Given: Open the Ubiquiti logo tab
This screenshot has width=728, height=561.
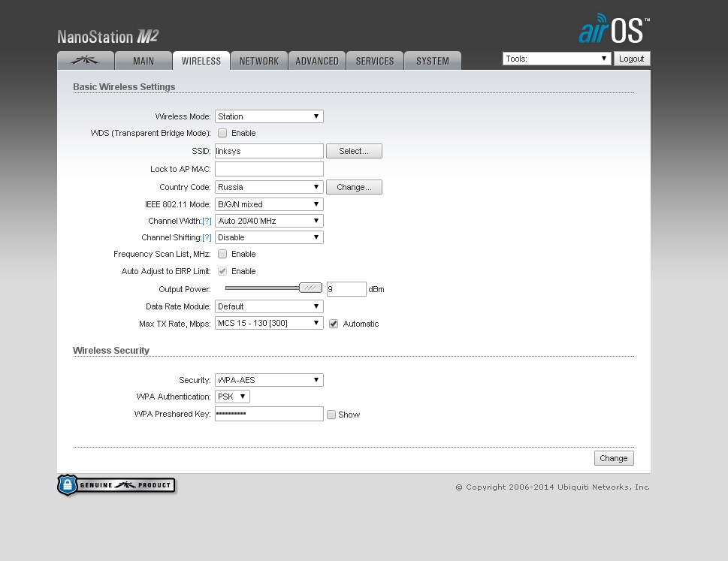Looking at the screenshot, I should tap(86, 61).
